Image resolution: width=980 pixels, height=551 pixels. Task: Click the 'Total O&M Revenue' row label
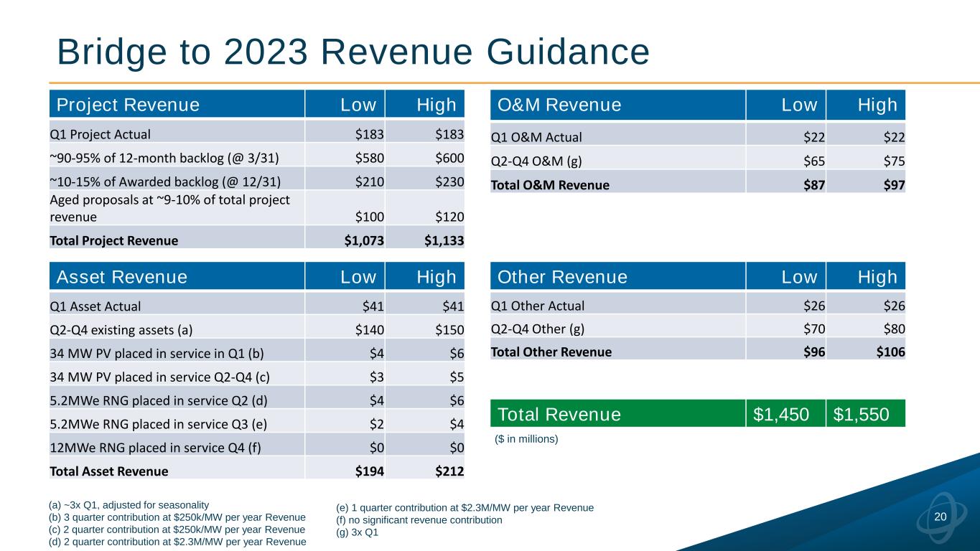550,185
